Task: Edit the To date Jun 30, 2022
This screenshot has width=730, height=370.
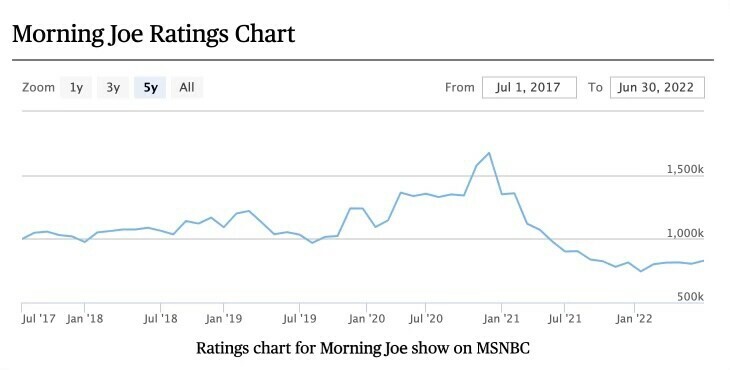Action: coord(657,87)
